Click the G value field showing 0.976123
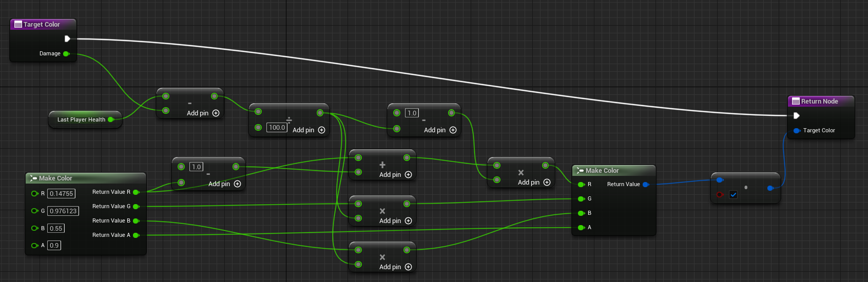The width and height of the screenshot is (868, 282). (63, 211)
